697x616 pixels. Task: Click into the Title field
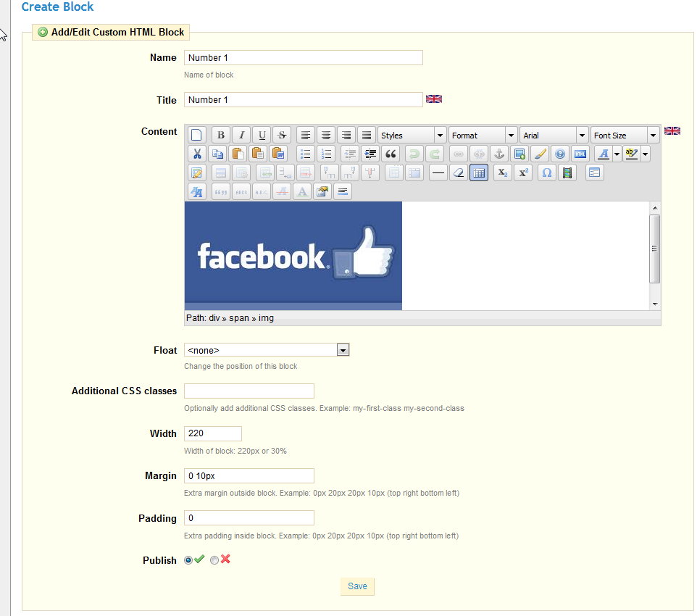pyautogui.click(x=303, y=99)
